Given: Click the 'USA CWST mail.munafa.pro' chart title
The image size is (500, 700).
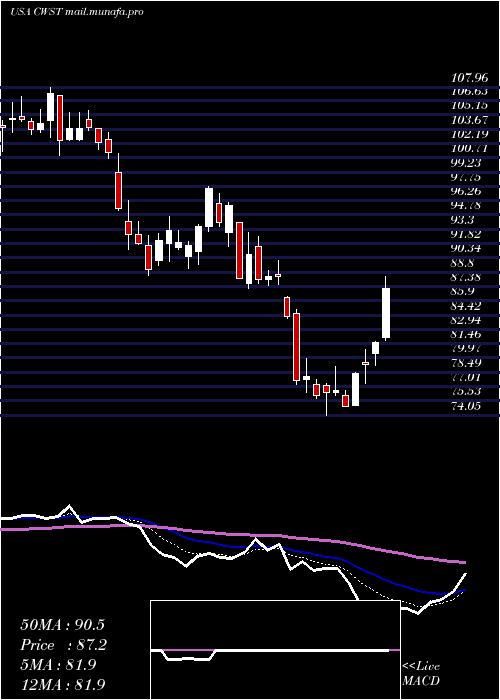Looking at the screenshot, I should (76, 12).
